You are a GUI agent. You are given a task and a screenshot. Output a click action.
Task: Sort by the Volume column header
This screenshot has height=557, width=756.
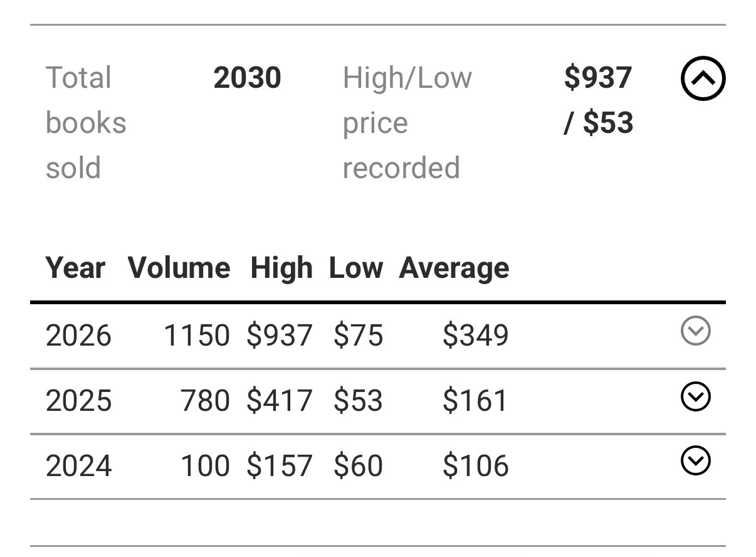(179, 268)
